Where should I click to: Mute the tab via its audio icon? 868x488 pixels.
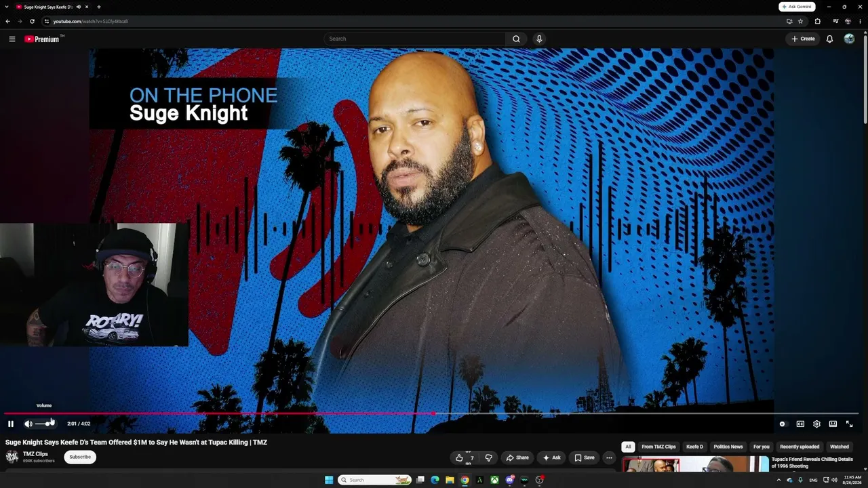pyautogui.click(x=79, y=7)
